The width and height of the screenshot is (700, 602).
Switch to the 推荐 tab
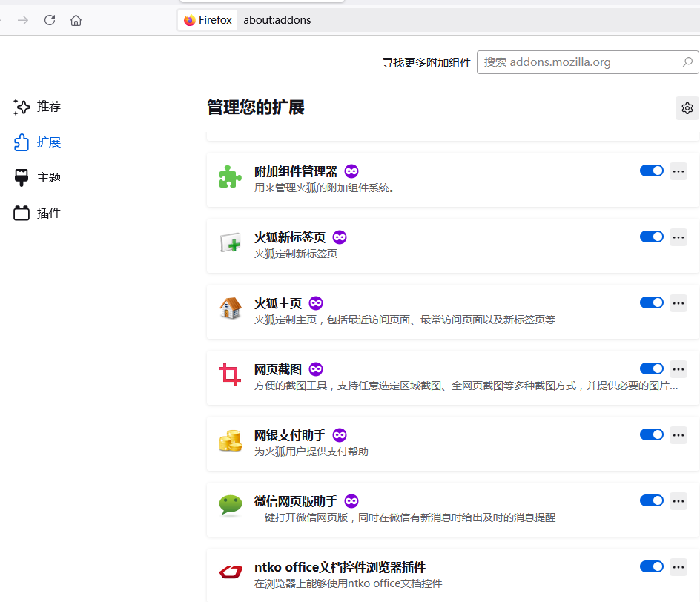point(46,106)
